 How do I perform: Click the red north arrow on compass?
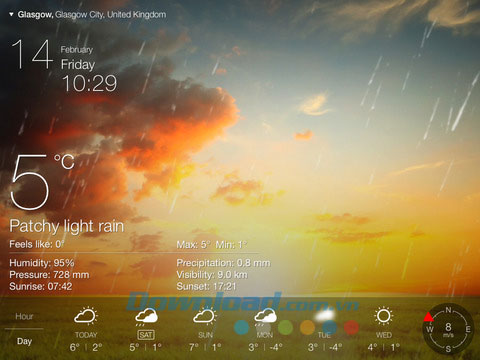(x=429, y=316)
